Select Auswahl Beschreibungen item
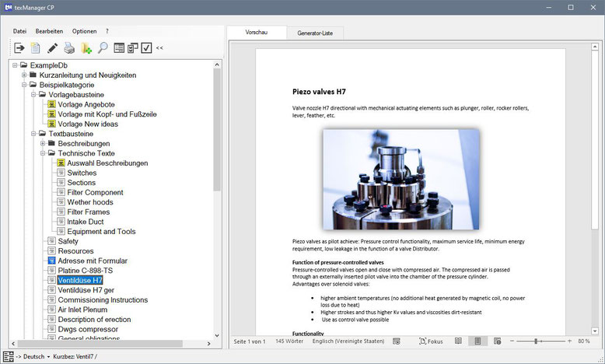This screenshot has height=364, width=605. [x=107, y=163]
